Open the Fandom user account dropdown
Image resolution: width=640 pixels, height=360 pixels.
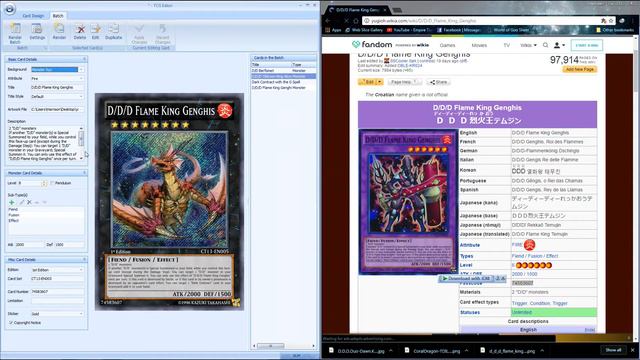click(559, 45)
